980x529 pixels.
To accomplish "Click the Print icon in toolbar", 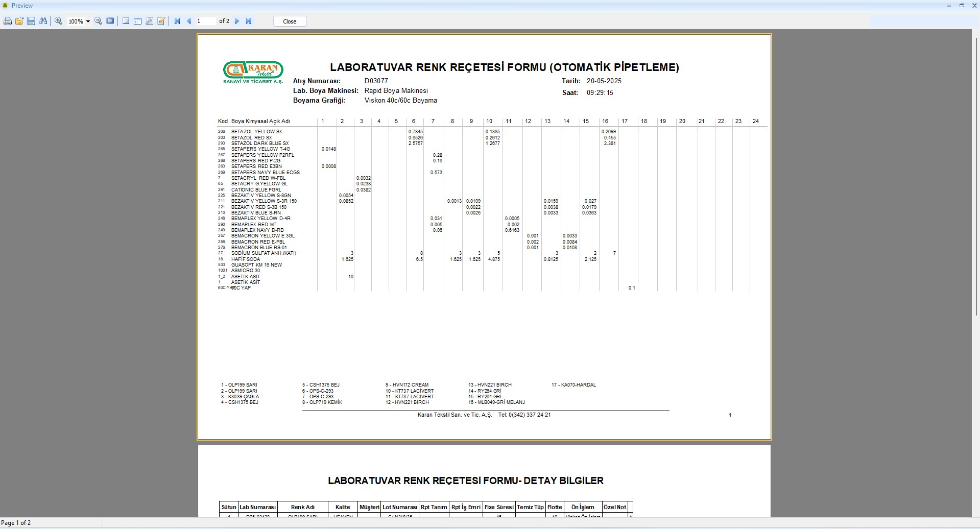I will (x=8, y=21).
